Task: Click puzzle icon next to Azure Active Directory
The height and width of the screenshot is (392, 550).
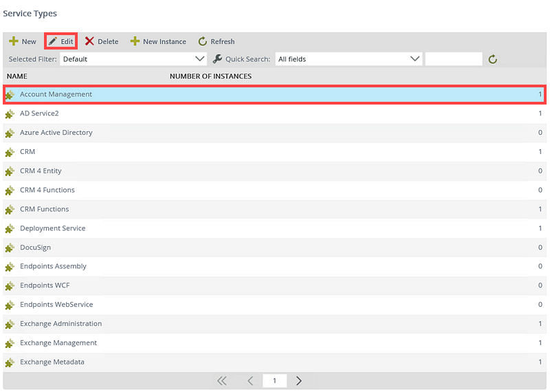Action: [10, 133]
